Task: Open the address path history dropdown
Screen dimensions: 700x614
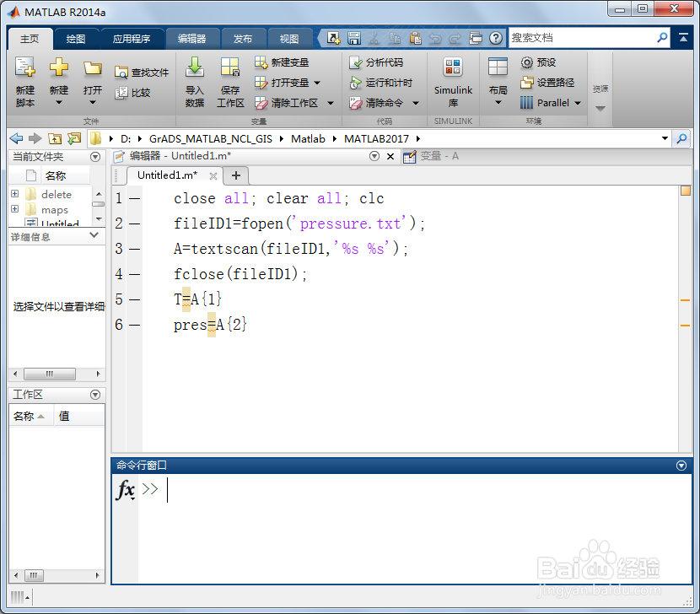Action: pos(665,138)
